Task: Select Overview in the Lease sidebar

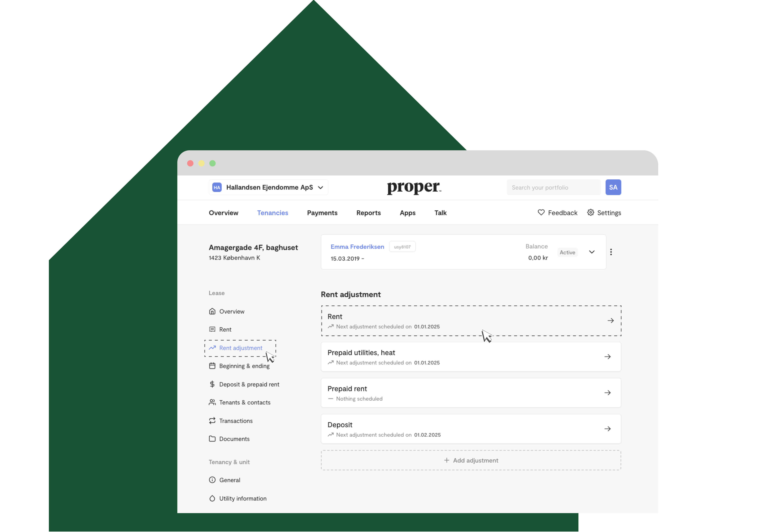Action: (x=232, y=312)
